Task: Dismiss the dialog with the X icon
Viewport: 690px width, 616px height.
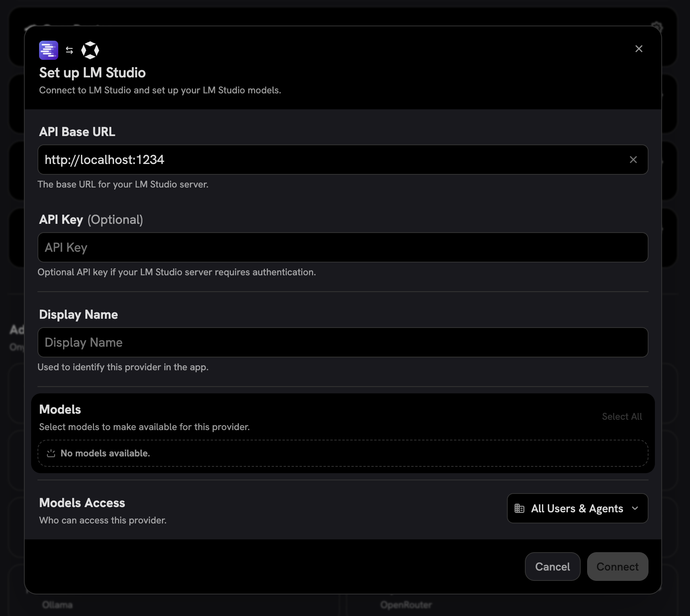Action: click(x=639, y=48)
